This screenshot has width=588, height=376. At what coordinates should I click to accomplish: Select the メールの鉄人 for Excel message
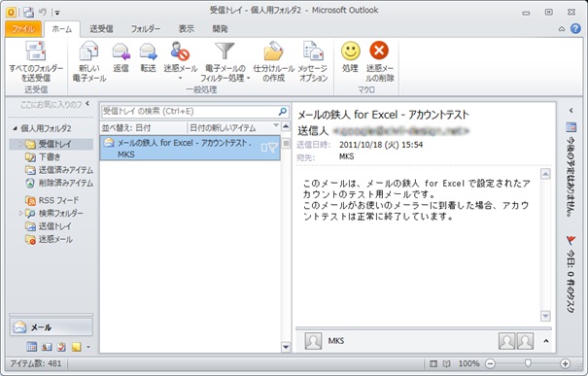coord(190,148)
